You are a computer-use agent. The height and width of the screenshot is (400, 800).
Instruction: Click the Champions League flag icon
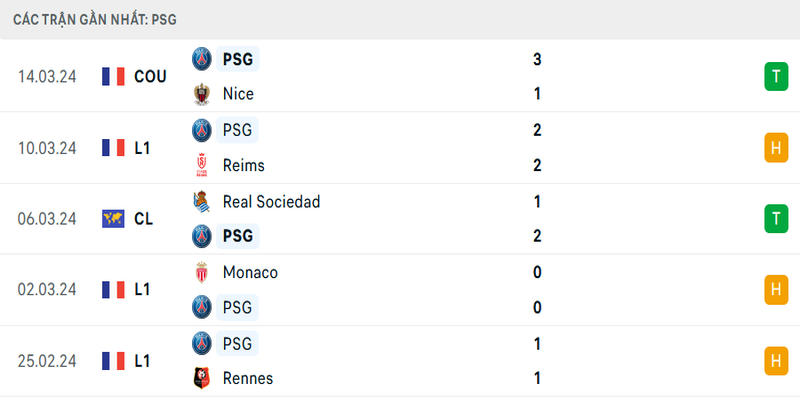click(113, 218)
